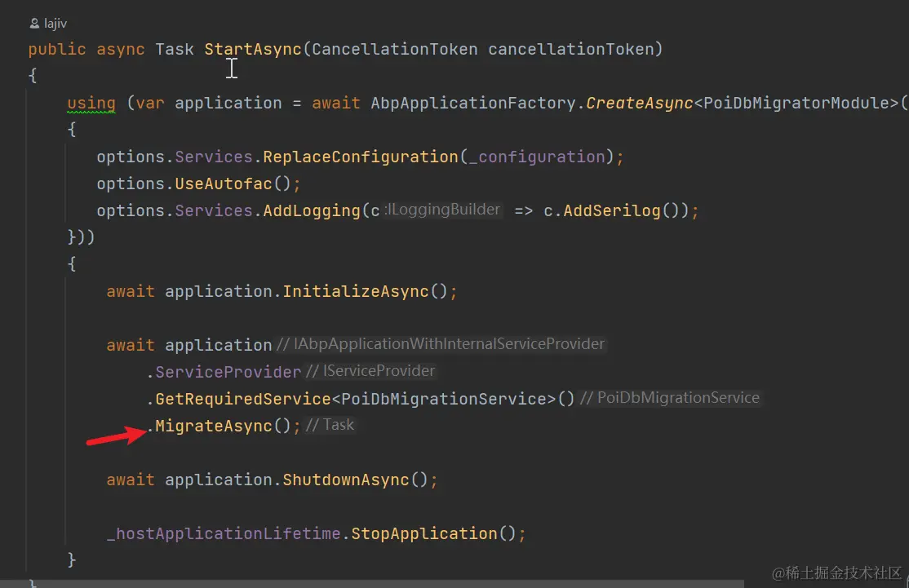Image resolution: width=909 pixels, height=588 pixels.
Task: Click the AddLogging method call
Action: point(312,211)
